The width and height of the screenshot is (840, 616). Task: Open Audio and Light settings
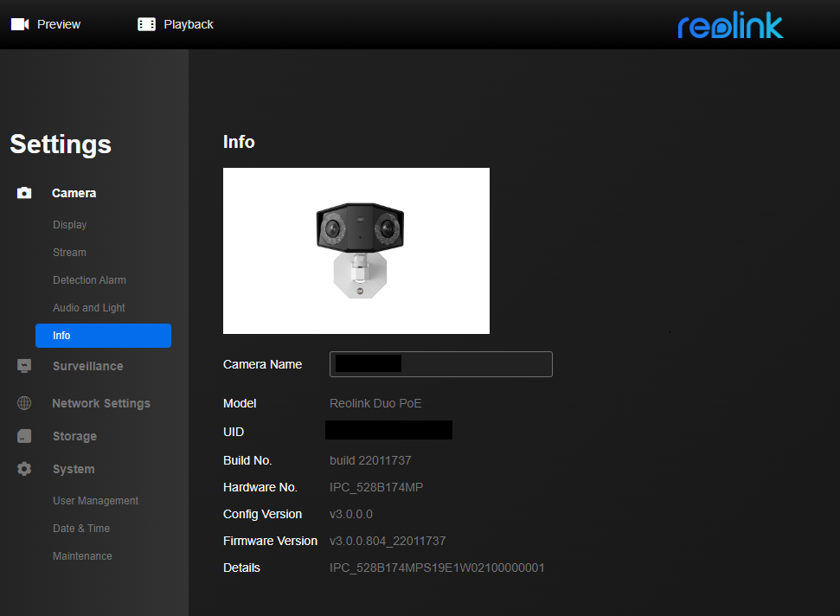[x=88, y=307]
